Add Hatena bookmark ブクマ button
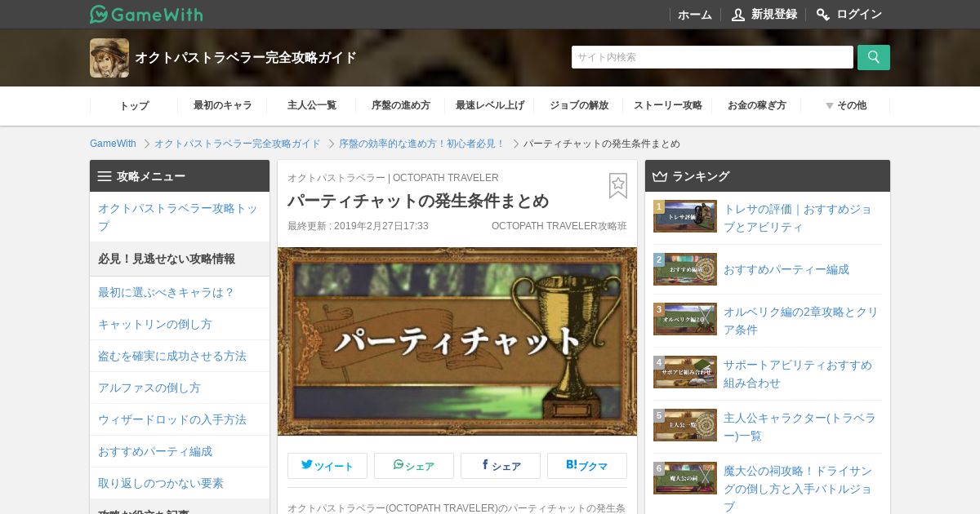The width and height of the screenshot is (980, 514). 587,466
